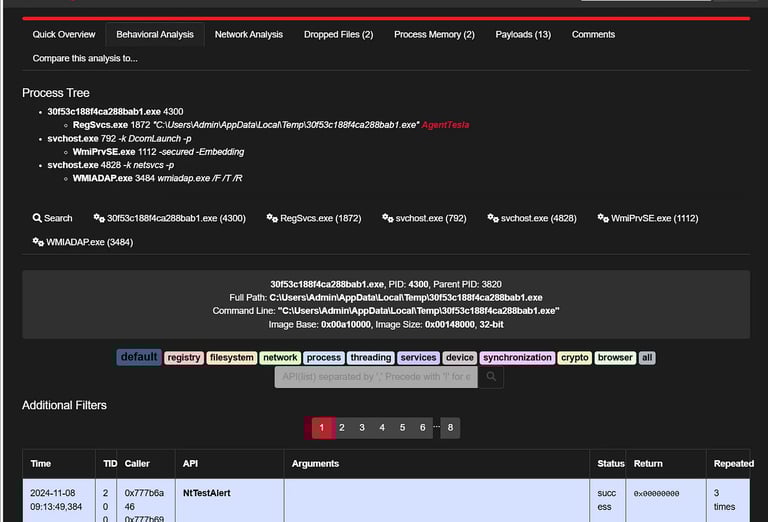This screenshot has height=522, width=768.
Task: Focus the API list filter input
Action: [x=376, y=377]
